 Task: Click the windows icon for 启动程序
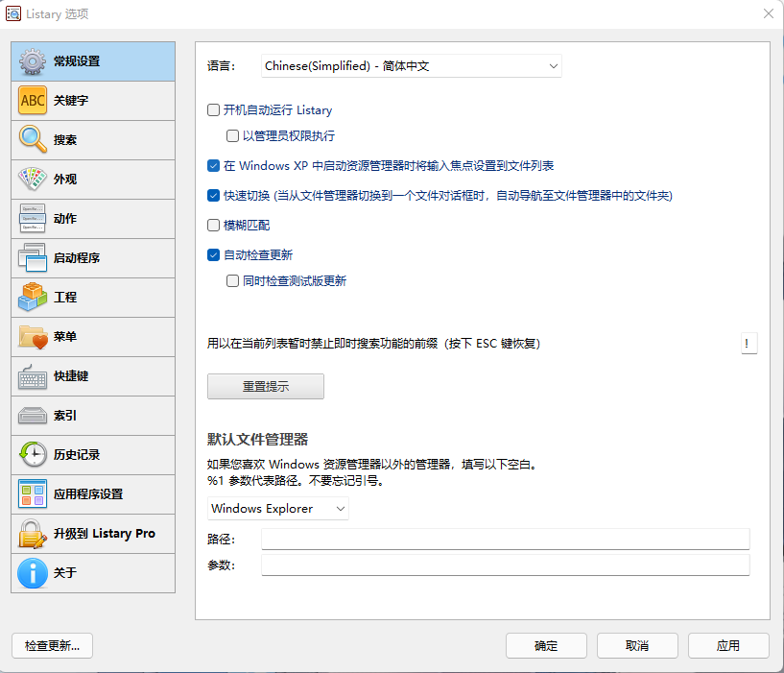[33, 257]
